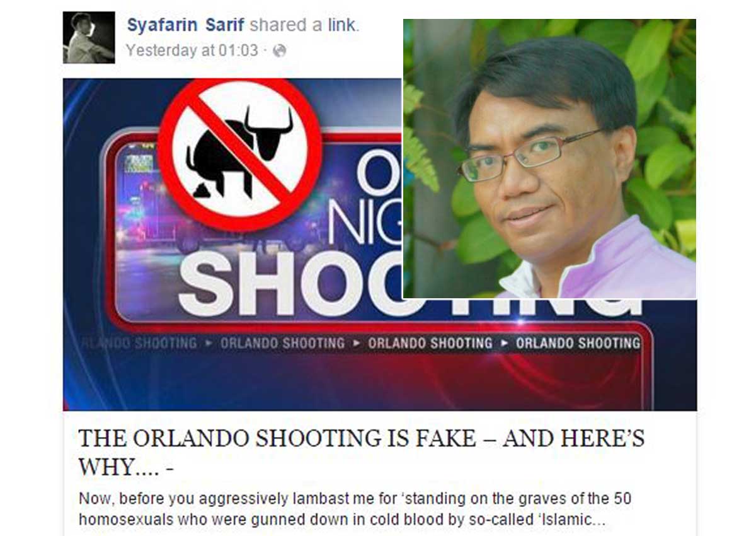Click the globe public-privacy icon
Screen dimensions: 756x536
click(x=279, y=51)
